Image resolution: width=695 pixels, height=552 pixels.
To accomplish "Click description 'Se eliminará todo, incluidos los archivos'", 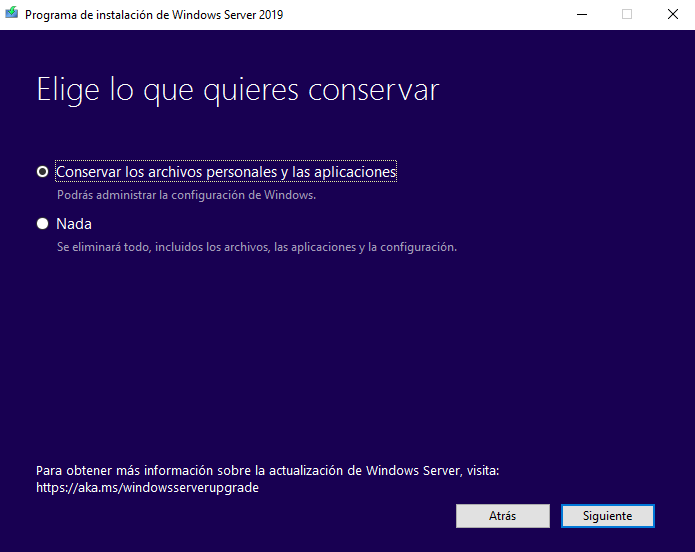I will point(256,247).
